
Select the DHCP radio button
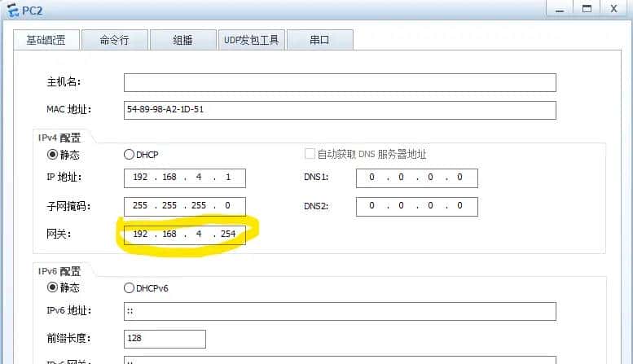pyautogui.click(x=129, y=155)
